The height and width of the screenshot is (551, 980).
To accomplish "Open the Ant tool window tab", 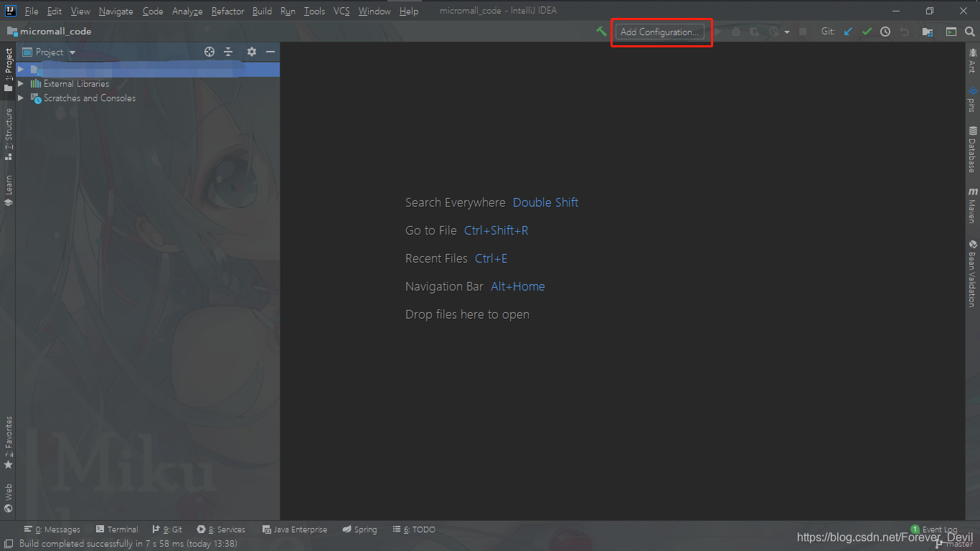I will [x=973, y=60].
